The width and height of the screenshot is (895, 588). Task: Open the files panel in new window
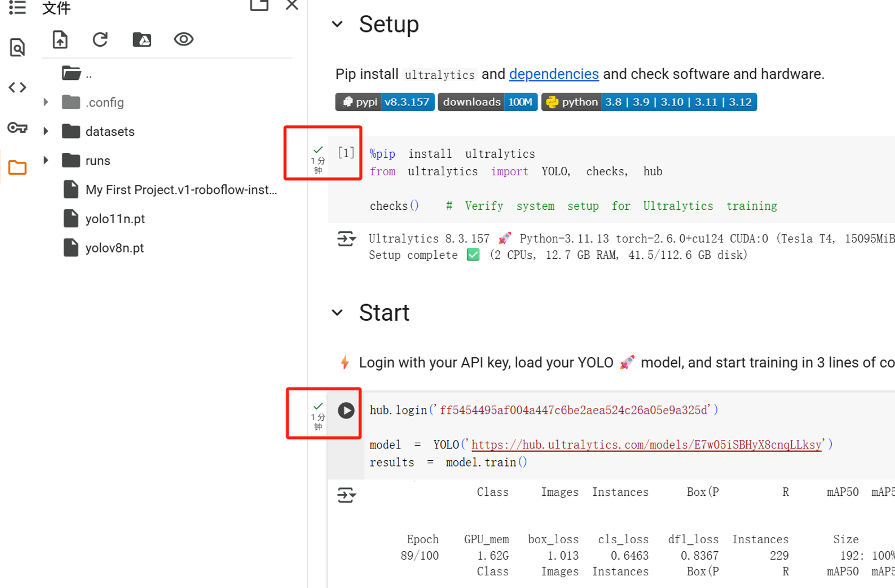tap(259, 5)
